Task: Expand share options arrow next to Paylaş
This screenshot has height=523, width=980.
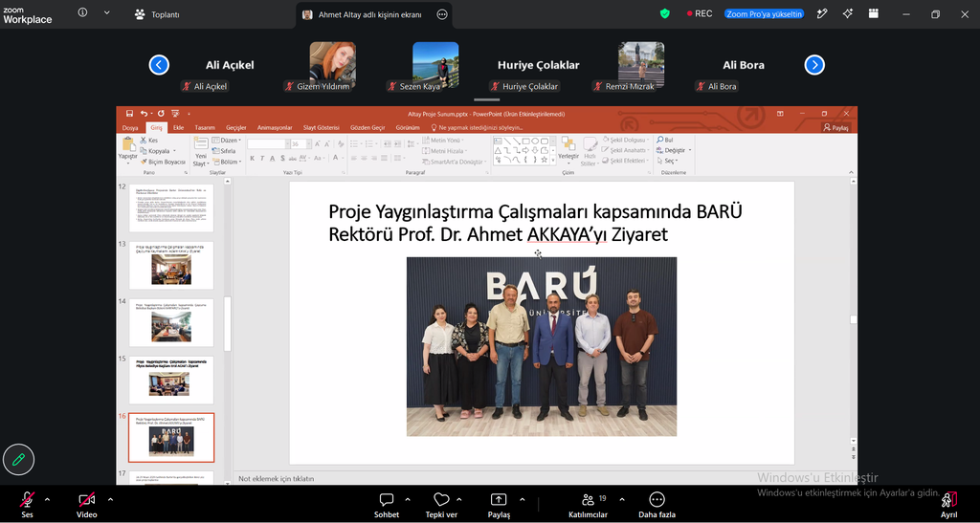Action: coord(523,499)
